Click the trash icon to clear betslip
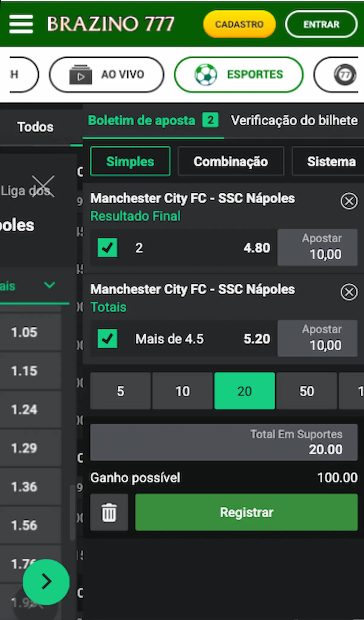364x620 pixels. click(109, 512)
